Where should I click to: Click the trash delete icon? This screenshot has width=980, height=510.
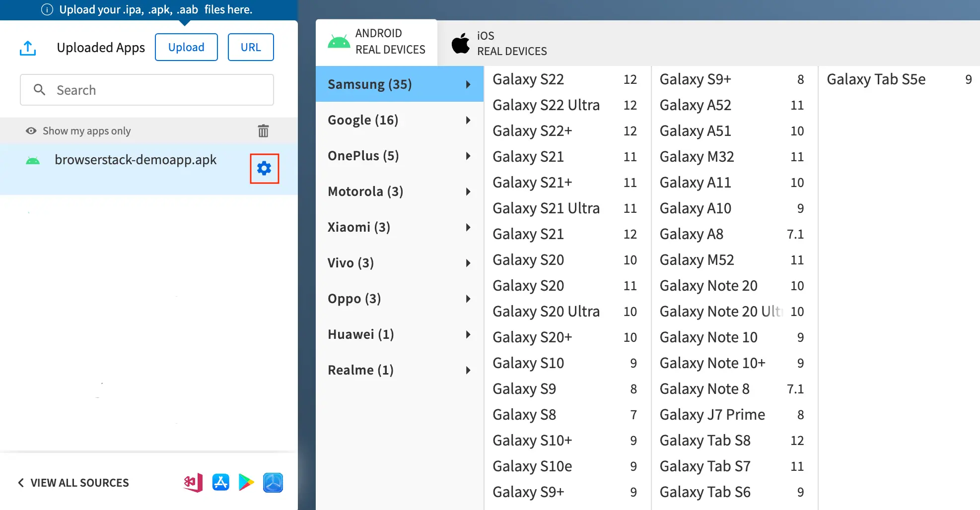pos(263,131)
